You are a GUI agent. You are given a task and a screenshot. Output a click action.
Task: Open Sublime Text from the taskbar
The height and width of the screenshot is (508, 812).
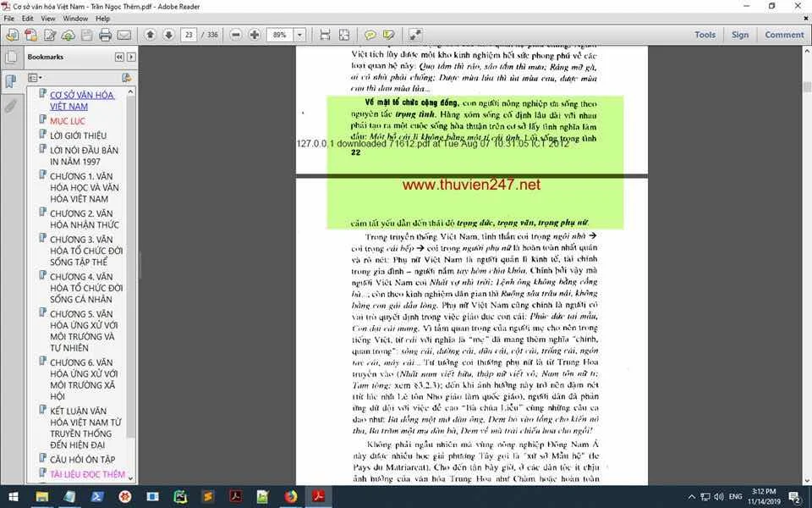point(208,497)
